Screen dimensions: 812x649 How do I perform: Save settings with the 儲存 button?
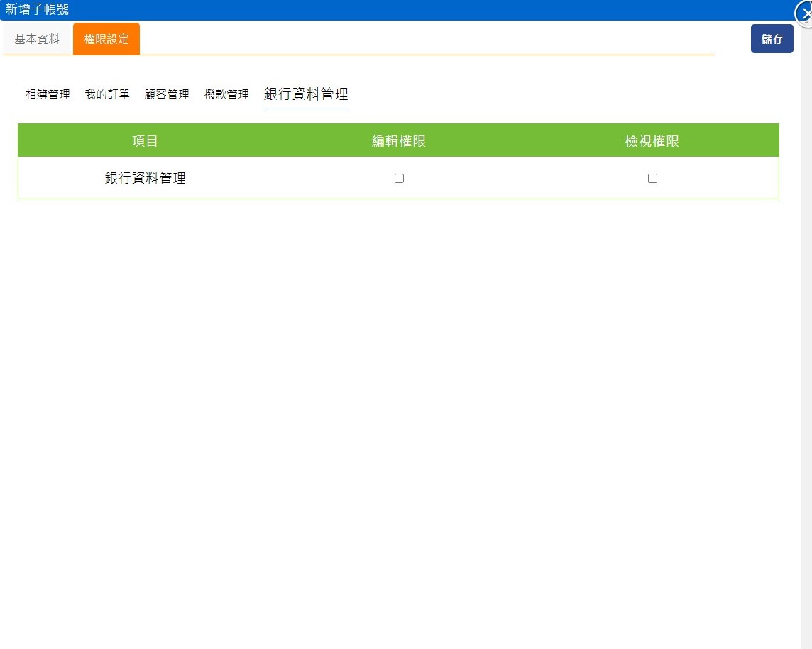772,39
